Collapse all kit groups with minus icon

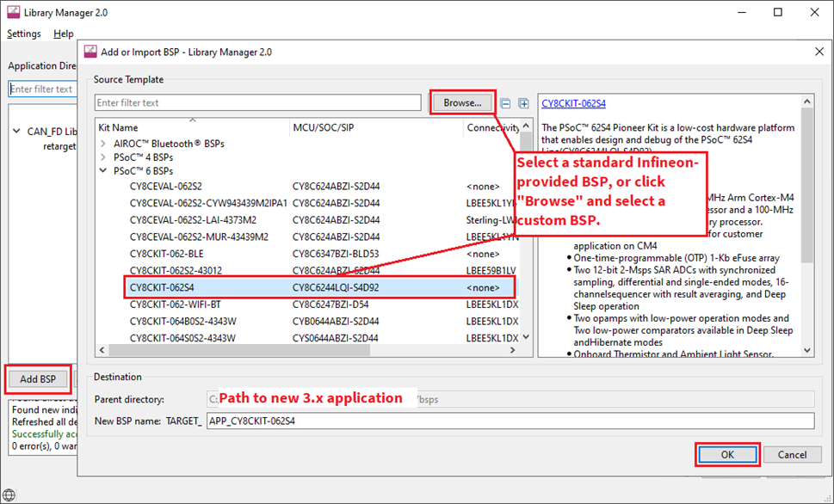505,102
